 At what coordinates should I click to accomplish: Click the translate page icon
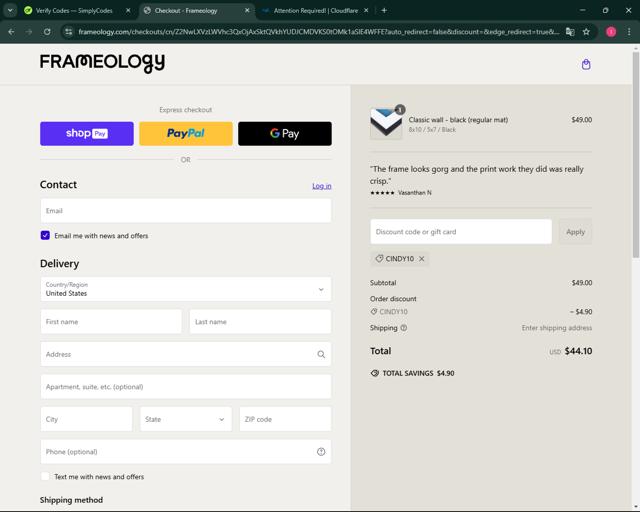point(570,31)
